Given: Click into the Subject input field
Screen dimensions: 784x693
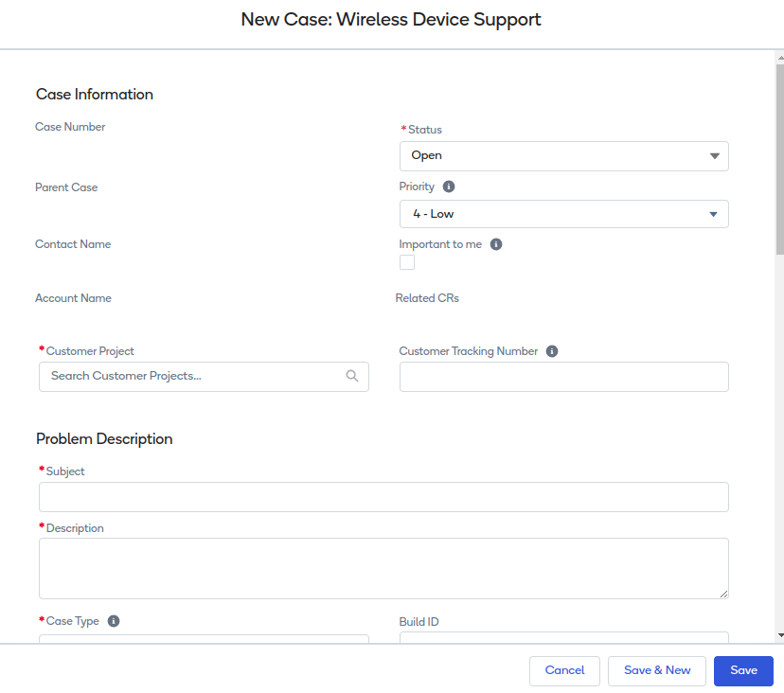Looking at the screenshot, I should 383,496.
